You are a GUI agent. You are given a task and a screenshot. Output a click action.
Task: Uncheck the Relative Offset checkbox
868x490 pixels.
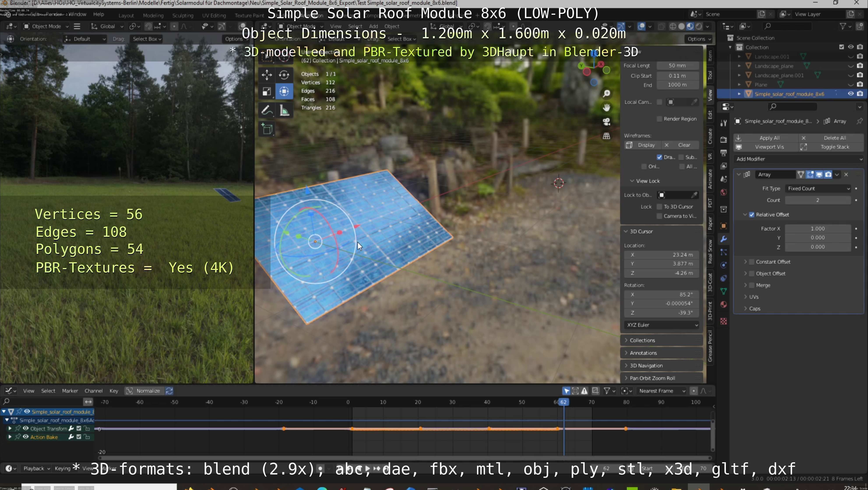751,214
